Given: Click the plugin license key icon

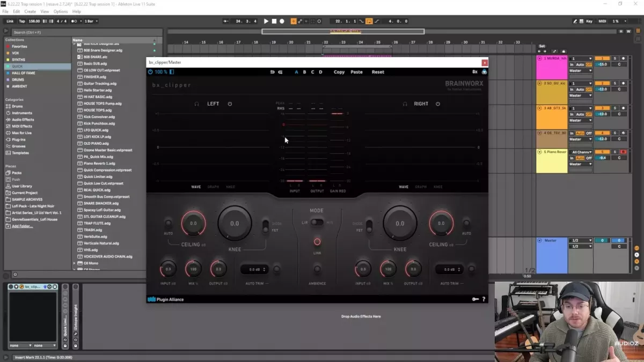Looking at the screenshot, I should [x=475, y=299].
